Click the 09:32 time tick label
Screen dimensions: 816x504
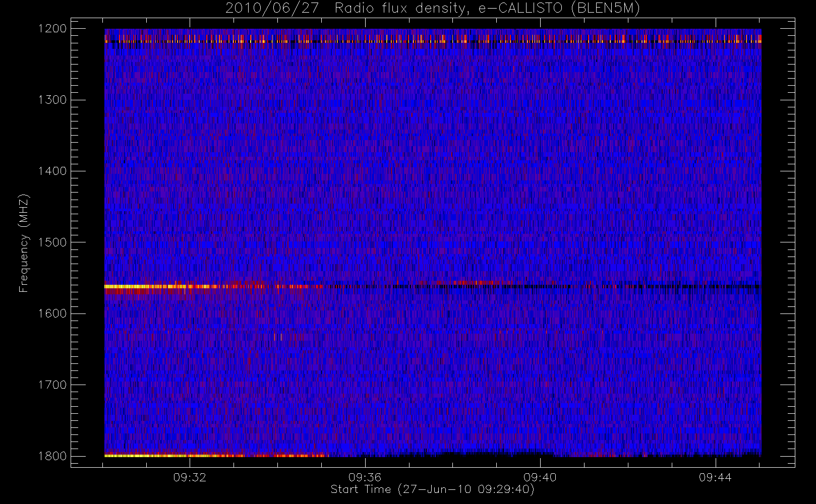pyautogui.click(x=190, y=477)
